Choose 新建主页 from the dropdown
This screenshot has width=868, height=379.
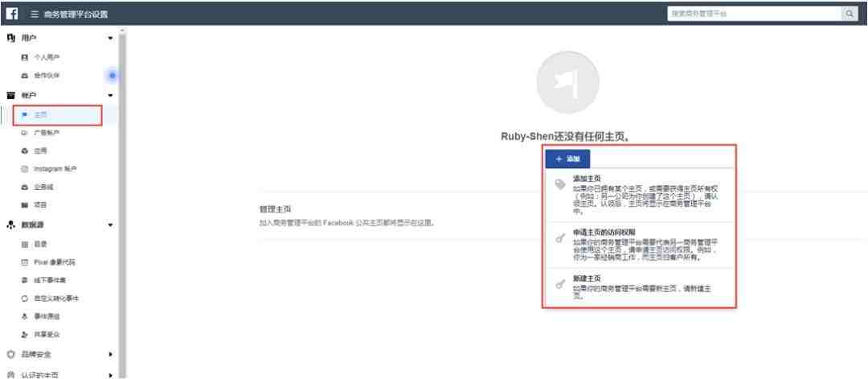pos(640,287)
